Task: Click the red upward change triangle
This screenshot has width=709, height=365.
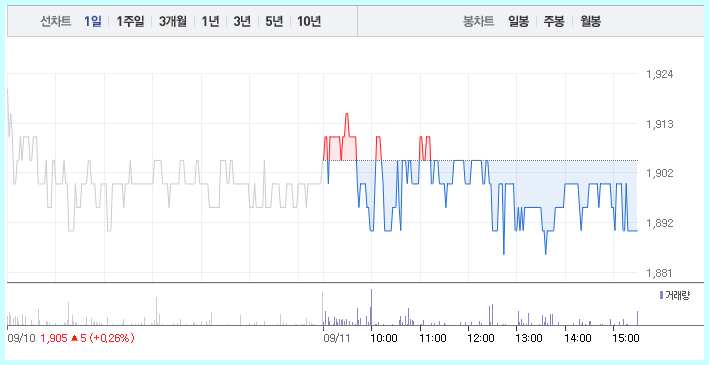Action: tap(74, 338)
